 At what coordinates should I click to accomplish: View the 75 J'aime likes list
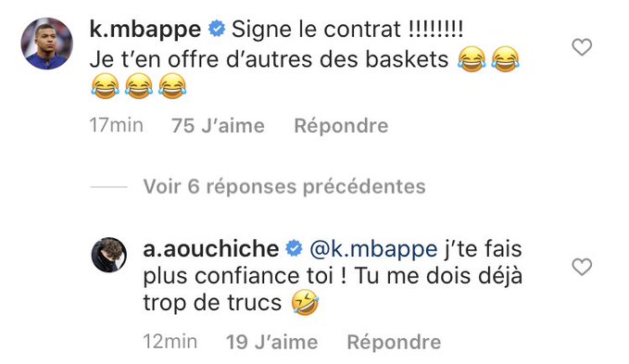pyautogui.click(x=219, y=126)
